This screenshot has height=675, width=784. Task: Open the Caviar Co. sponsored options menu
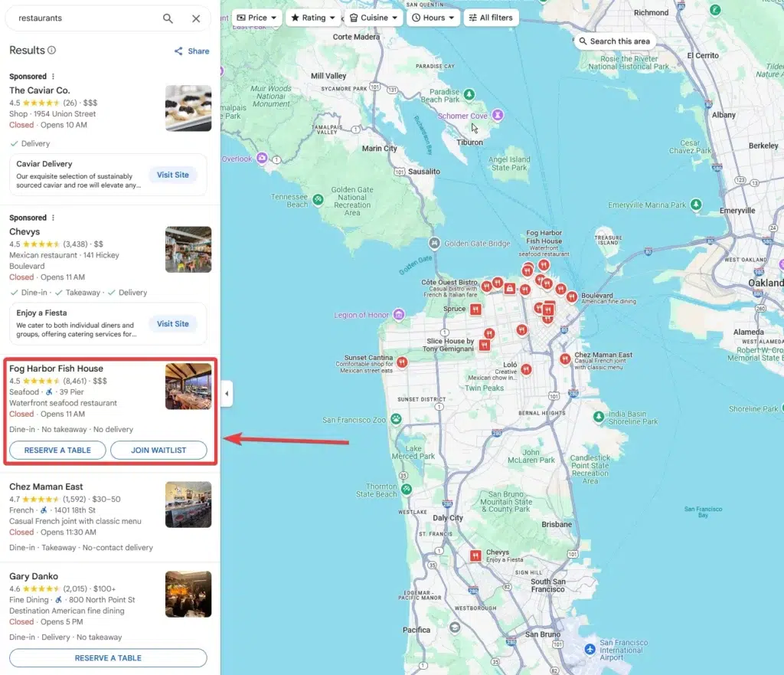53,77
